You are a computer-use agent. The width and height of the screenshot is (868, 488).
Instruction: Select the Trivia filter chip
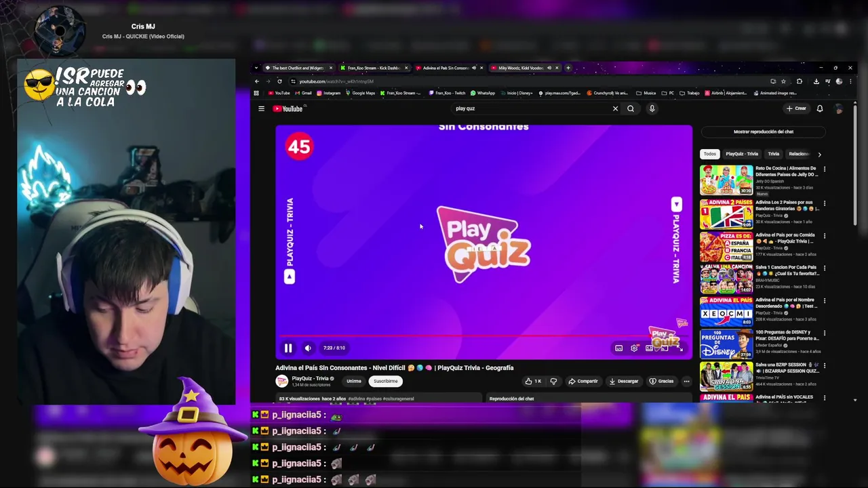773,154
